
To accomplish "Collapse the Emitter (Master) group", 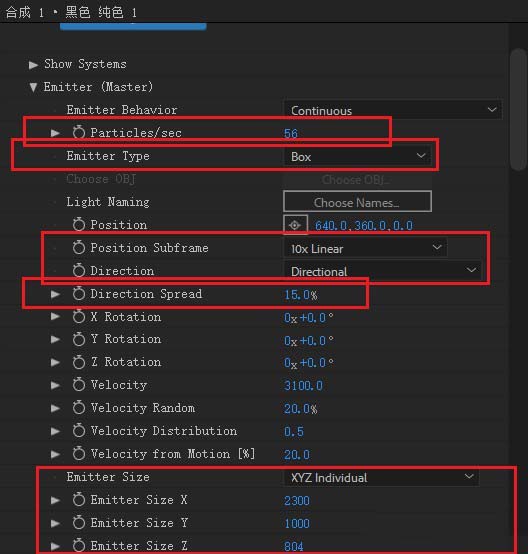I will pyautogui.click(x=33, y=87).
